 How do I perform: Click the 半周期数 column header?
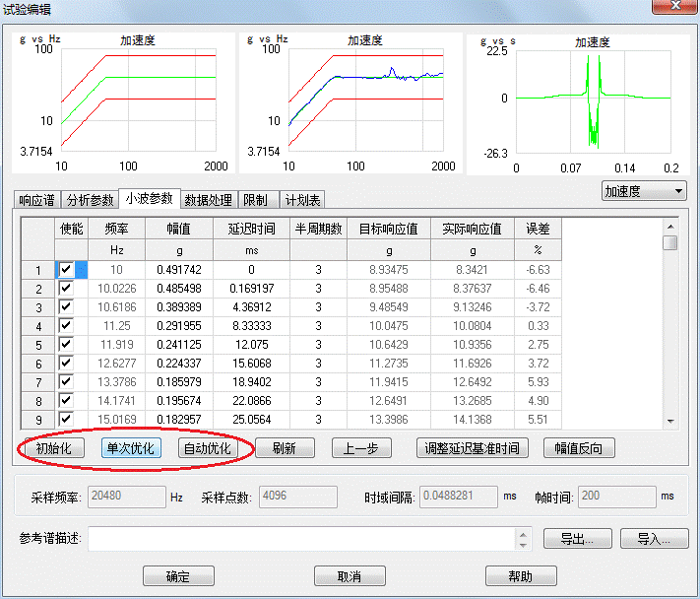(x=318, y=229)
